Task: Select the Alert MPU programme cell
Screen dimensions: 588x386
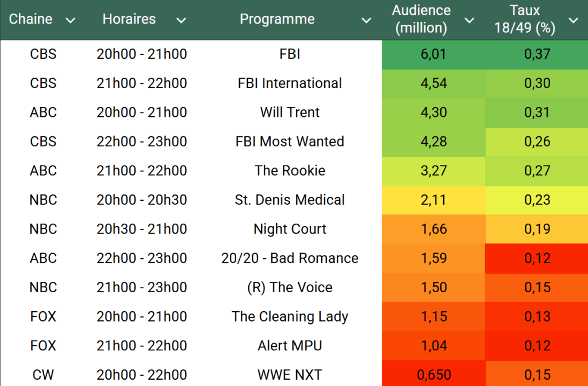Action: tap(290, 346)
